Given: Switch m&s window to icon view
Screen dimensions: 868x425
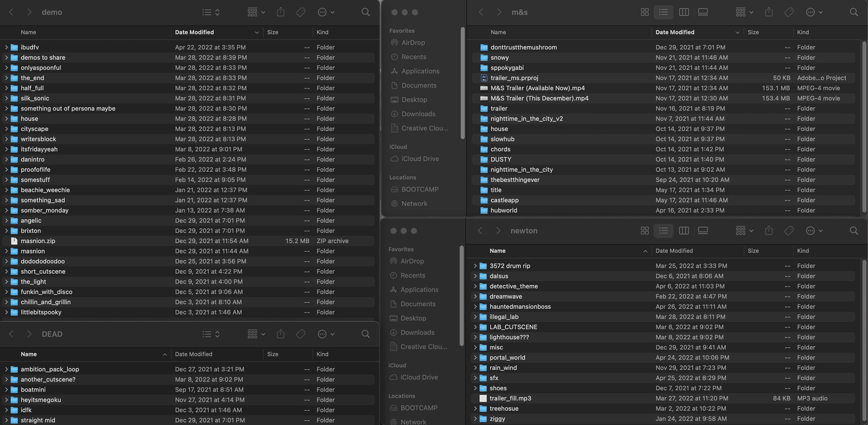Looking at the screenshot, I should (645, 12).
